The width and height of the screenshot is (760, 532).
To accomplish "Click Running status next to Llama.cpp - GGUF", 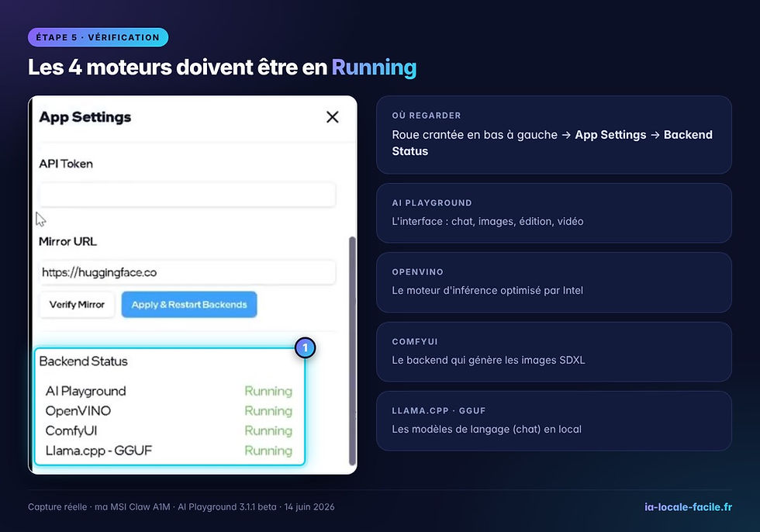I will click(x=268, y=451).
